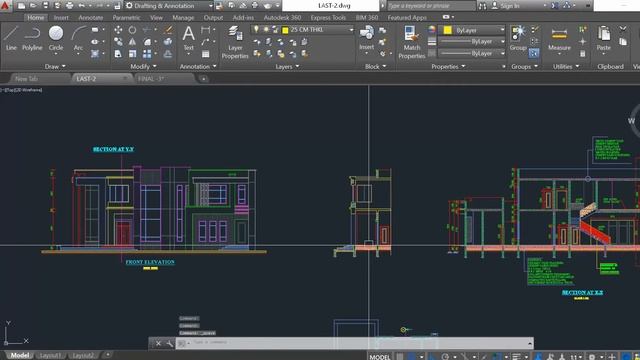Close the command line with X button
Image resolution: width=640 pixels, height=360 pixels.
point(158,343)
